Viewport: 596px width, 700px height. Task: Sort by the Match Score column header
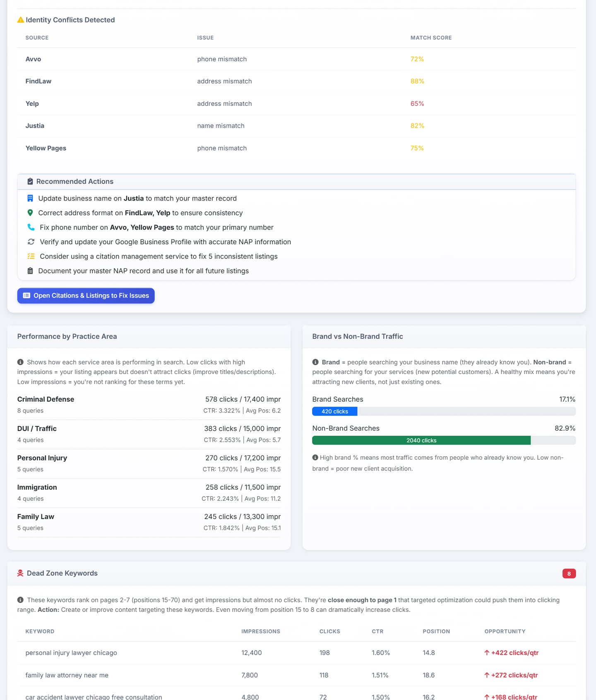coord(431,38)
